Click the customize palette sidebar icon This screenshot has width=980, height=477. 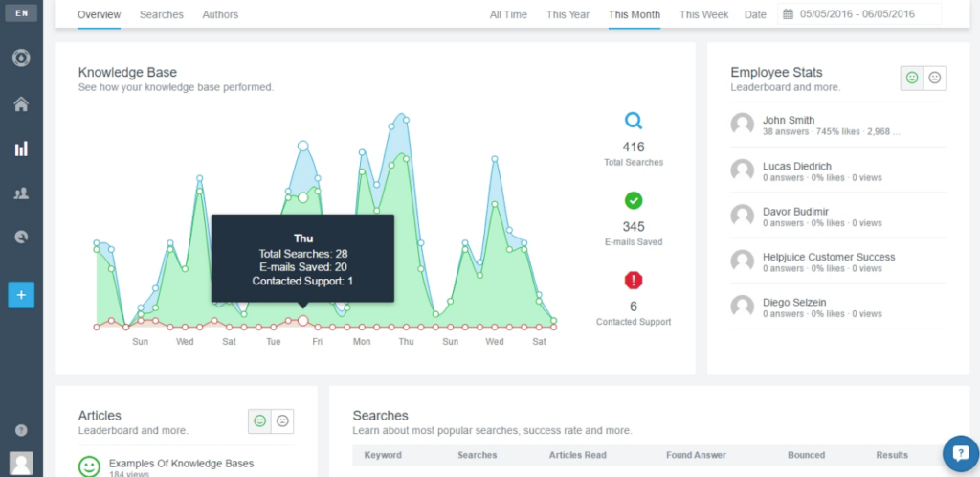pyautogui.click(x=21, y=237)
